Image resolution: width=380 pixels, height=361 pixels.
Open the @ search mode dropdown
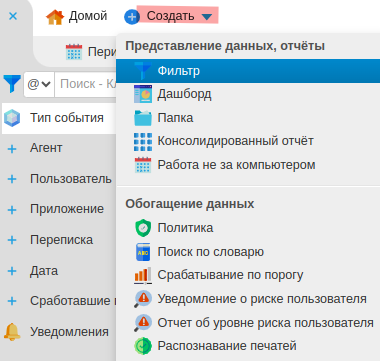coord(39,84)
